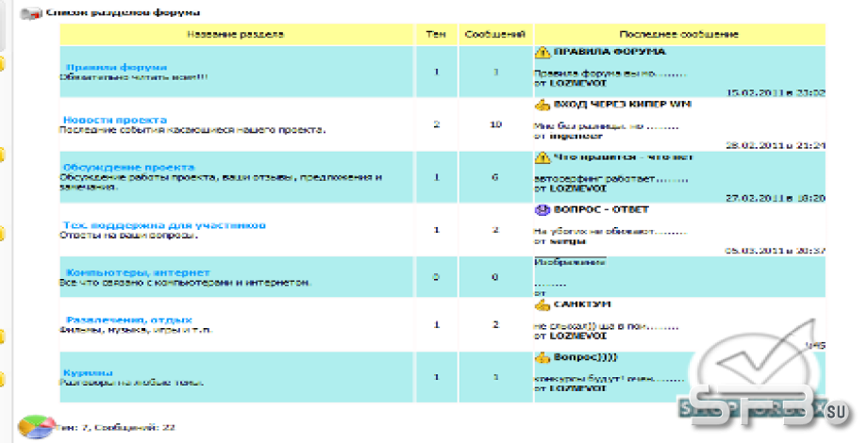Open the Курилка section link
The image size is (868, 443).
point(88,372)
